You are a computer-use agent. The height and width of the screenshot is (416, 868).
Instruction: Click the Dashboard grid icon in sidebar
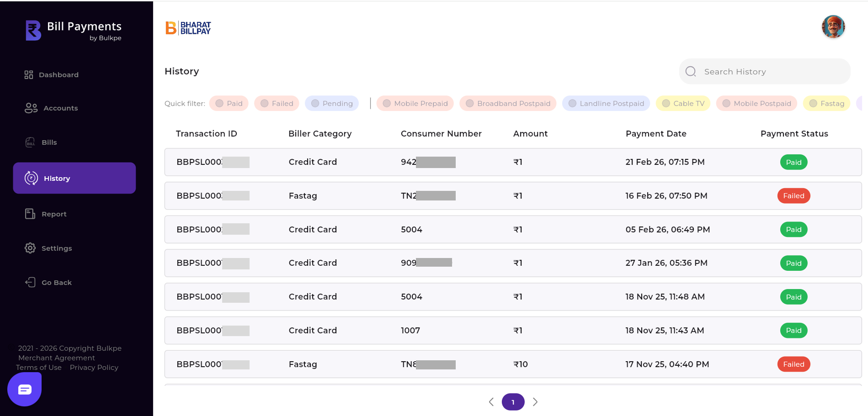click(x=29, y=75)
